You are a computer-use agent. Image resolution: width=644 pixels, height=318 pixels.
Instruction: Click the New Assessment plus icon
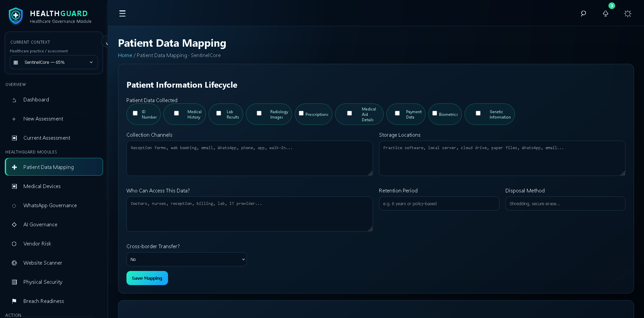(14, 119)
